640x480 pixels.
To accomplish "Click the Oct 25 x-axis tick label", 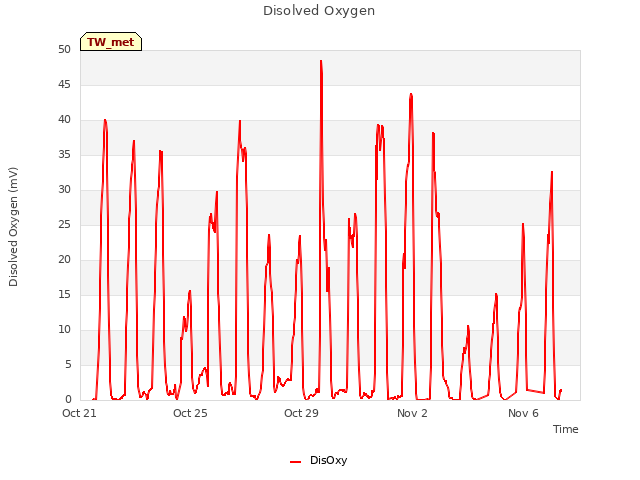I will point(190,413).
